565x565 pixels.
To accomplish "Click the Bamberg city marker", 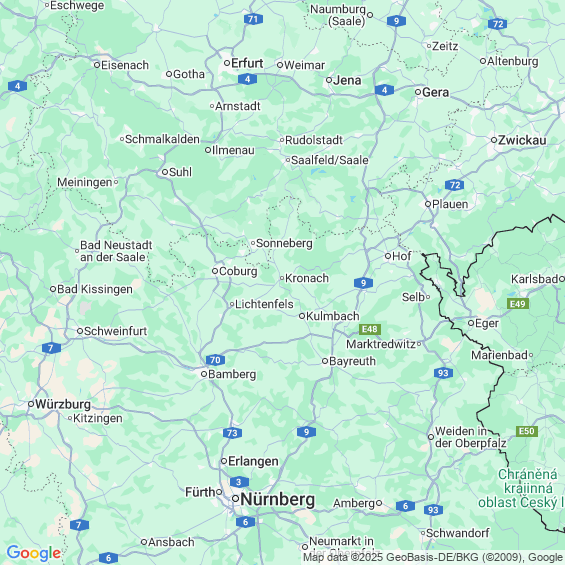I will coord(204,374).
